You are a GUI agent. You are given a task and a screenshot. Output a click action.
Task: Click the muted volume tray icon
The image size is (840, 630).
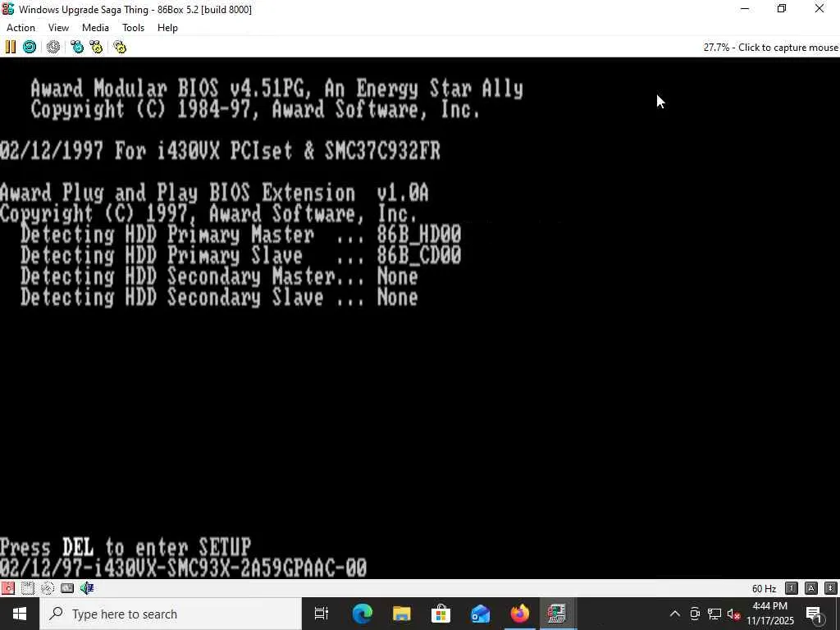(x=733, y=614)
